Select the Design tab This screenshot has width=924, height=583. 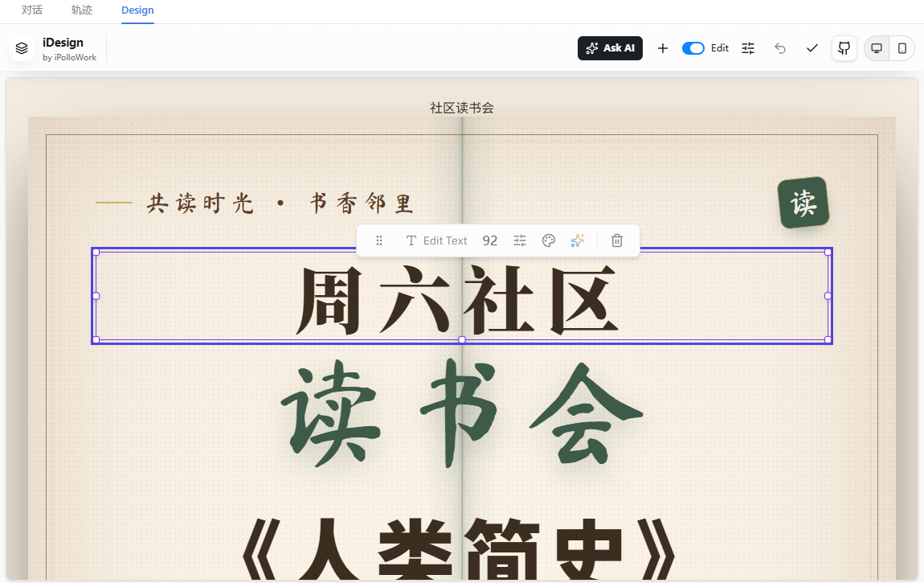[137, 10]
